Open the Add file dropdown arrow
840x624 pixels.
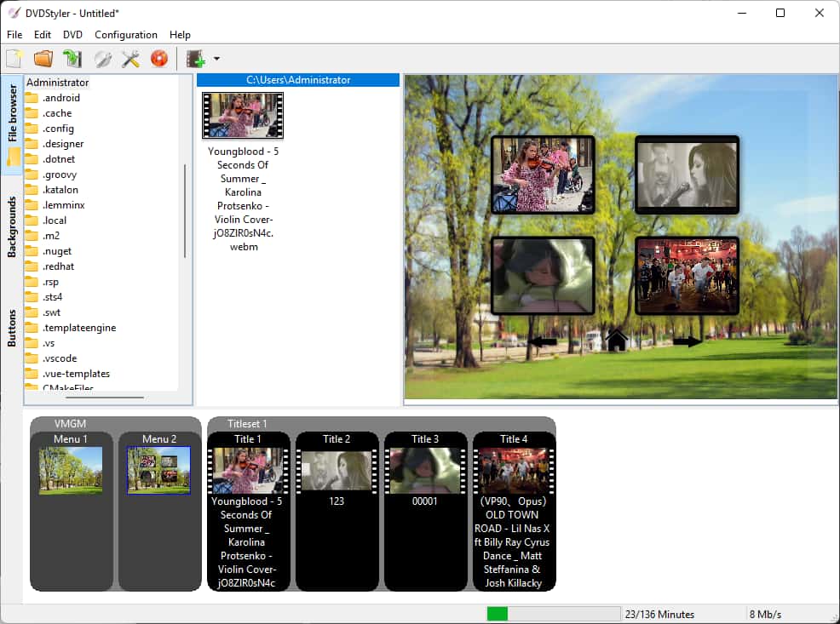(x=216, y=59)
